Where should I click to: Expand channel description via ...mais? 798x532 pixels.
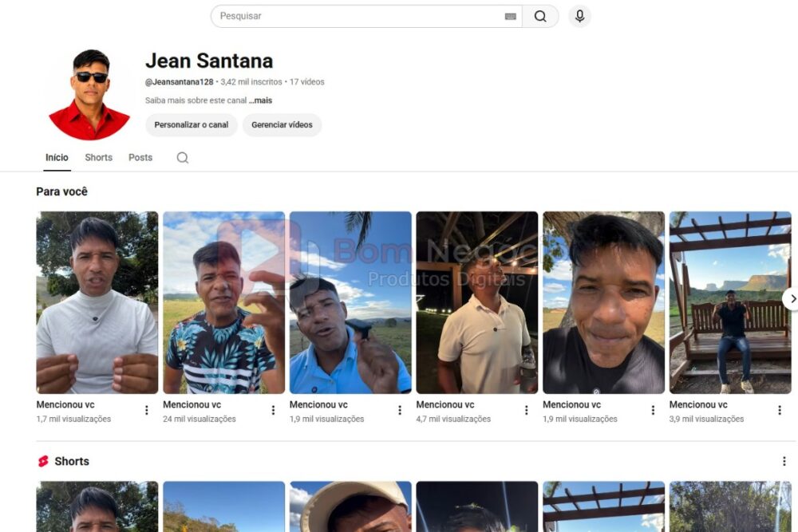point(261,100)
